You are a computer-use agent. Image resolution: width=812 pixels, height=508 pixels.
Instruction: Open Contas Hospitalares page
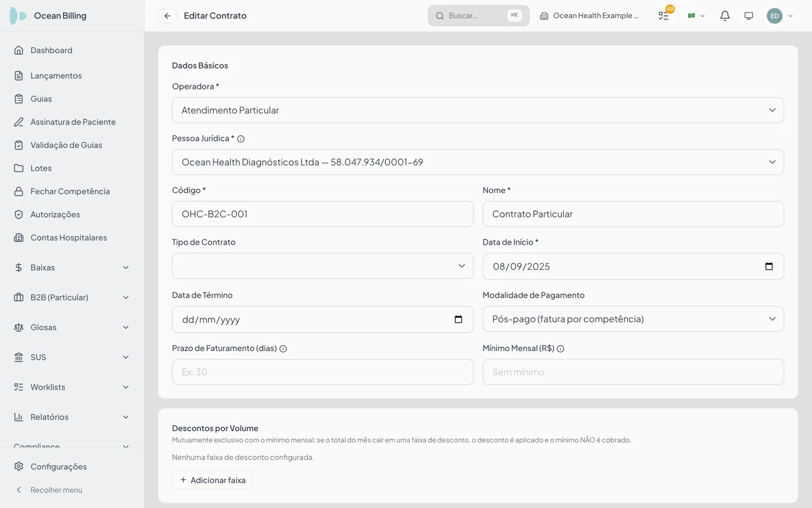point(72,237)
